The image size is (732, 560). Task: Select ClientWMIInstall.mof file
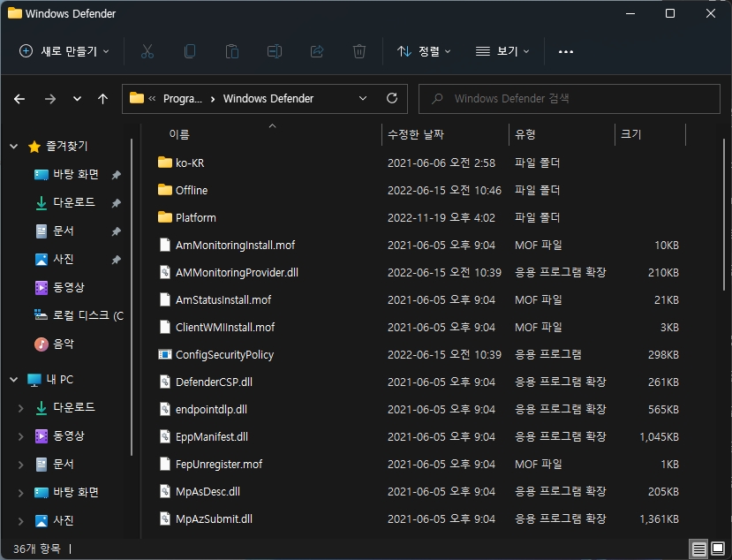(225, 328)
